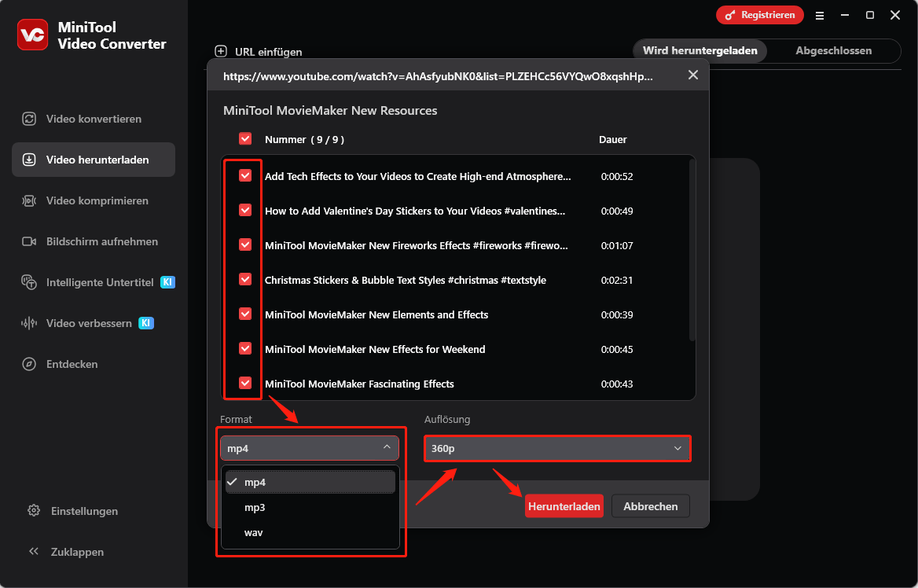
Task: Click the 0:01:07 duration value
Action: coord(616,245)
